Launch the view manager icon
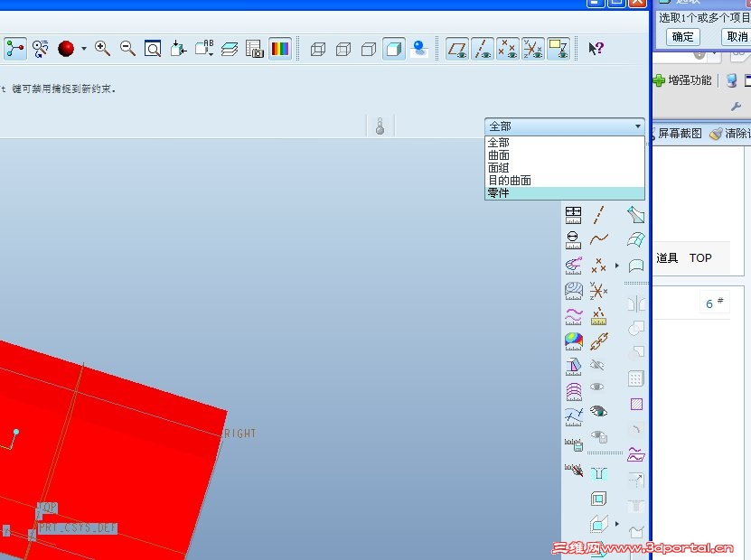Screen dimensions: 751x560 tap(254, 49)
